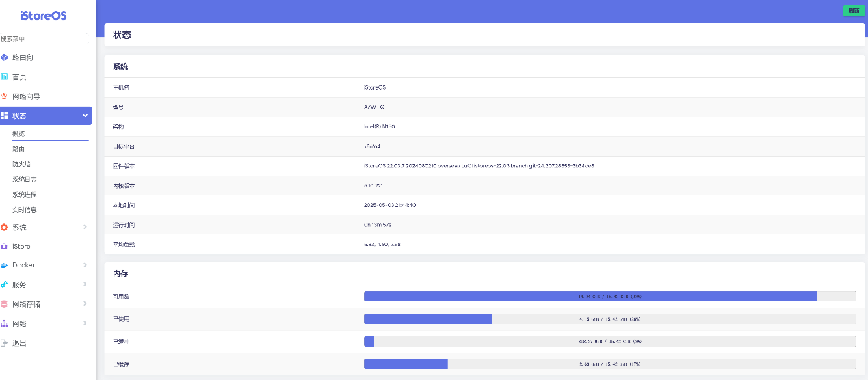This screenshot has height=380, width=868.
Task: Expand the 网络 submenu arrow
Action: 85,323
